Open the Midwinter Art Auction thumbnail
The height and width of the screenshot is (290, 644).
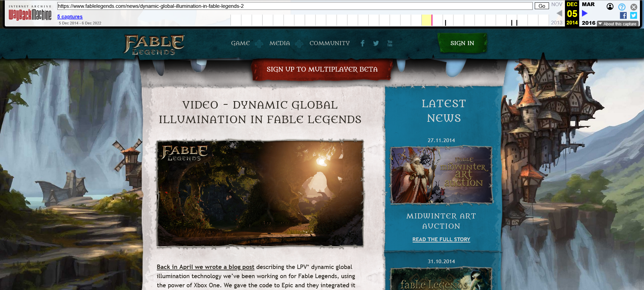441,175
